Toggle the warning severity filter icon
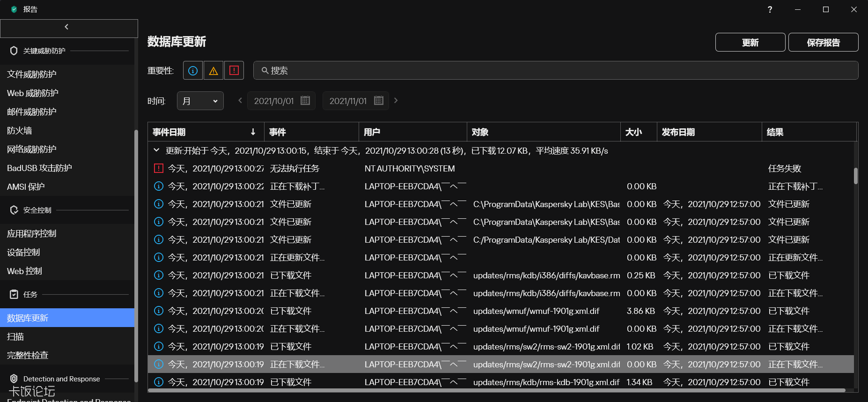The width and height of the screenshot is (868, 402). 213,71
